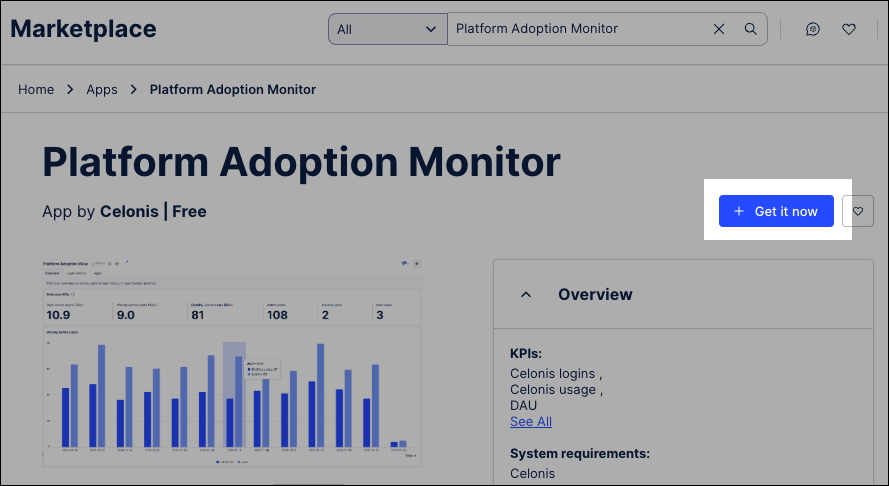Click the Platform Adoption Monitor breadcrumb
This screenshot has width=889, height=486.
coord(232,89)
